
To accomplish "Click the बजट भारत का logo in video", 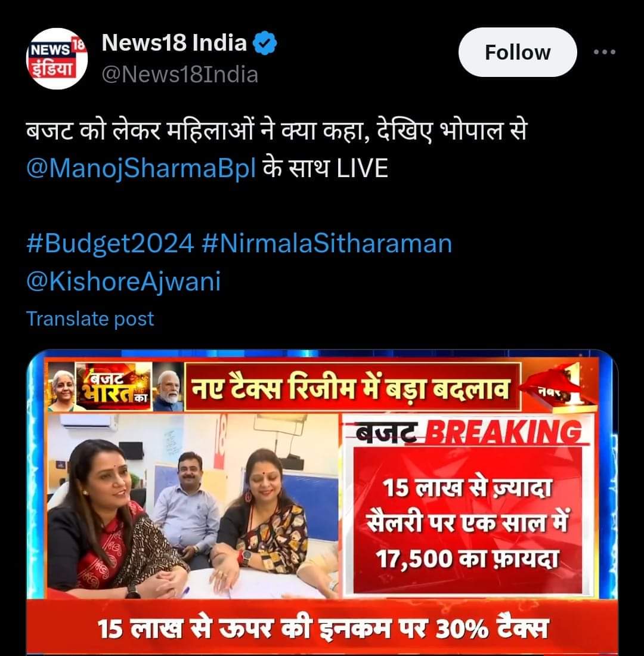I will 114,386.
